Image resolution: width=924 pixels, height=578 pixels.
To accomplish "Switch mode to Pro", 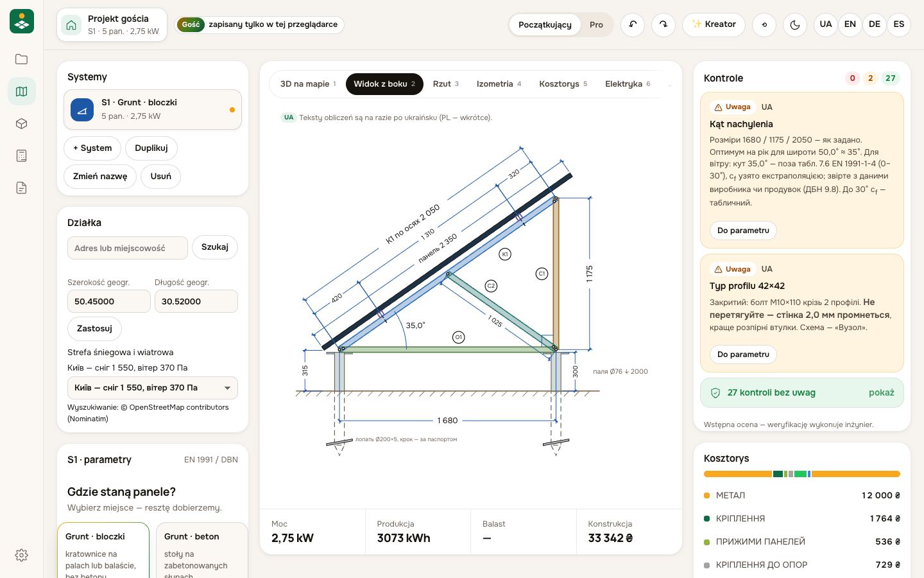I will [596, 25].
